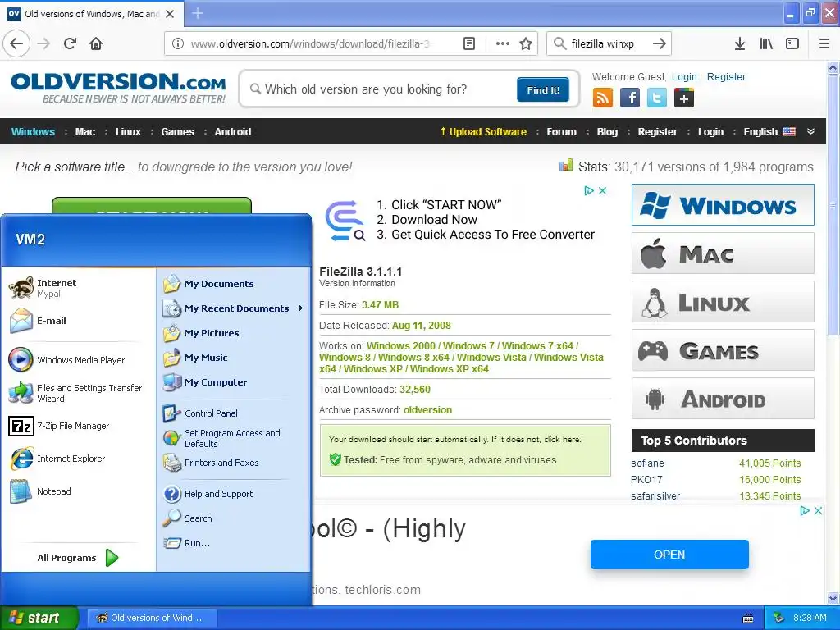Go back with the browser back arrow
840x630 pixels.
point(16,43)
